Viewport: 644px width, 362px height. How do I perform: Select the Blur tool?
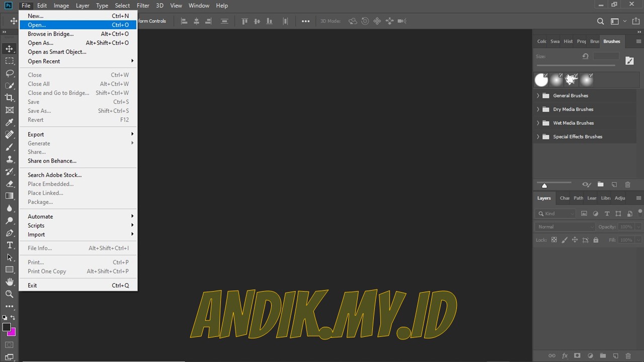pyautogui.click(x=9, y=208)
